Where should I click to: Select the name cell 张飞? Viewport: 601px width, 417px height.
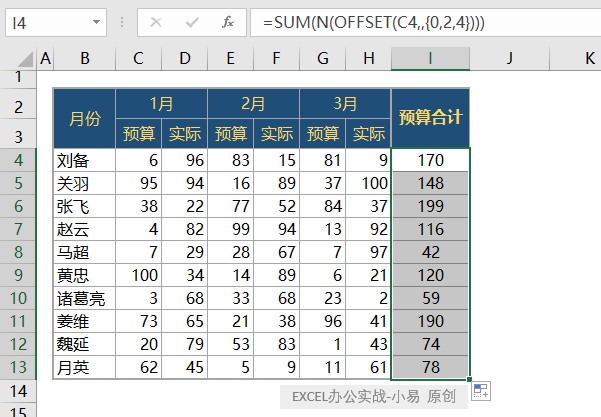coord(85,206)
